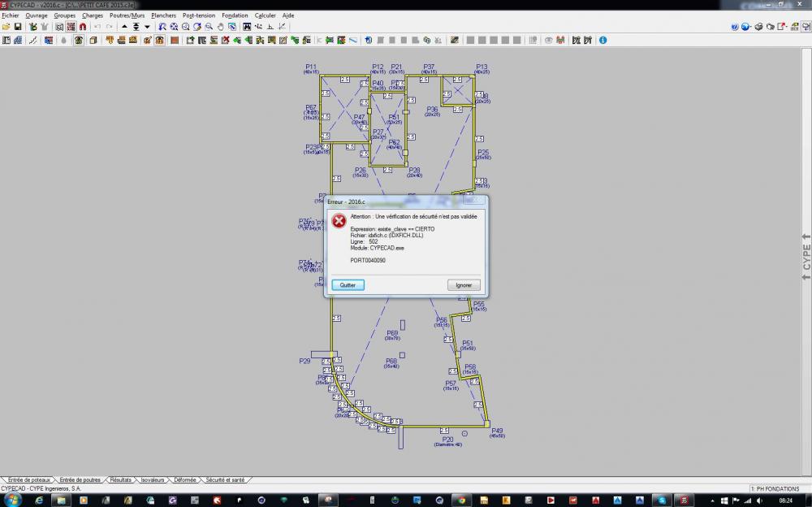Click the PH FONDATIONS status bar entry

coord(775,489)
